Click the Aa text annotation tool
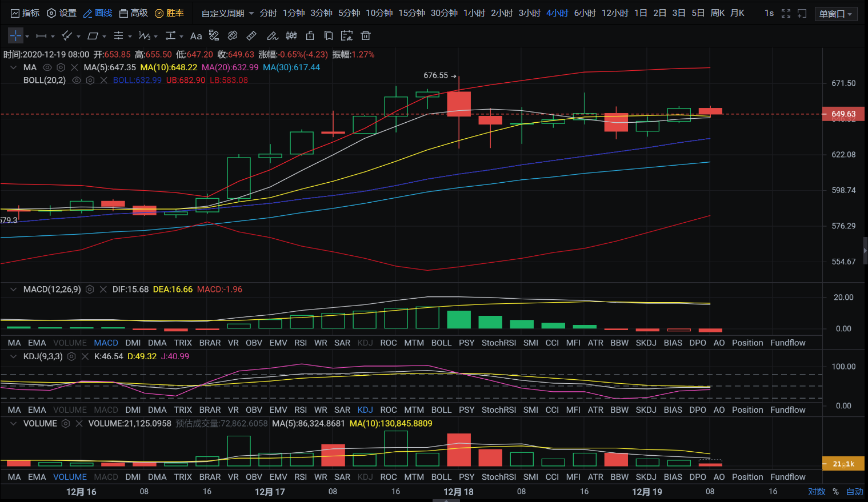Viewport: 868px width, 502px height. click(x=196, y=36)
